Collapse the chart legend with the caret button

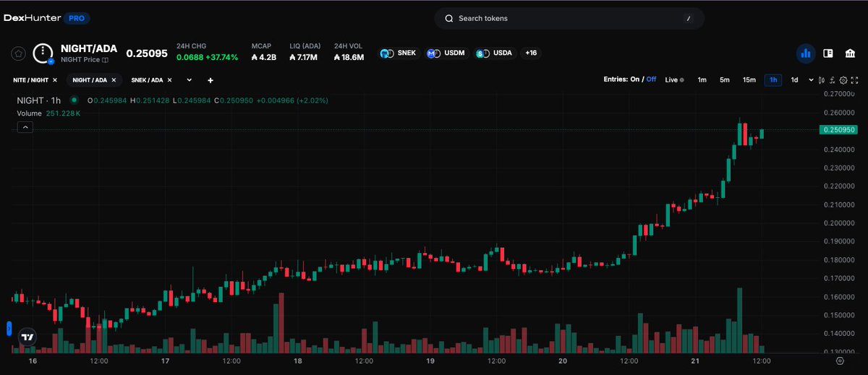pos(25,127)
